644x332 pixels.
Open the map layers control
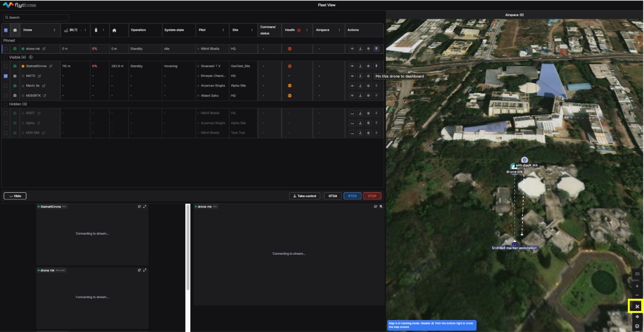[637, 326]
